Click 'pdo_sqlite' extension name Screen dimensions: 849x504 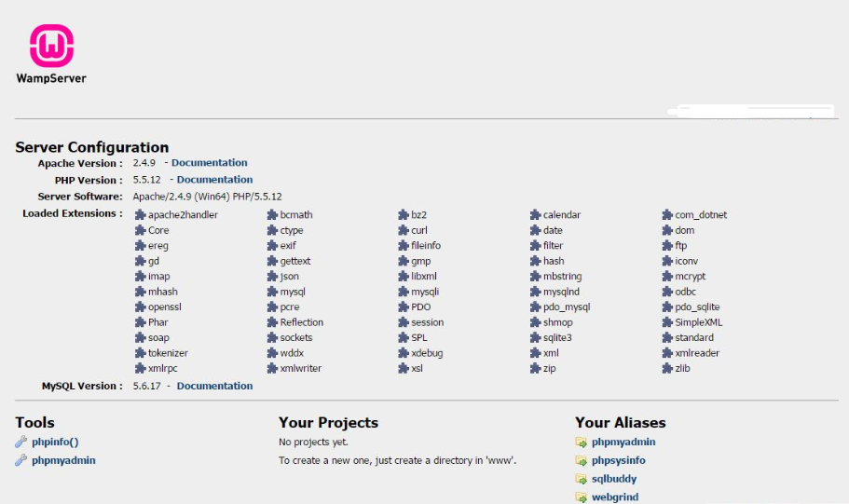pos(697,306)
